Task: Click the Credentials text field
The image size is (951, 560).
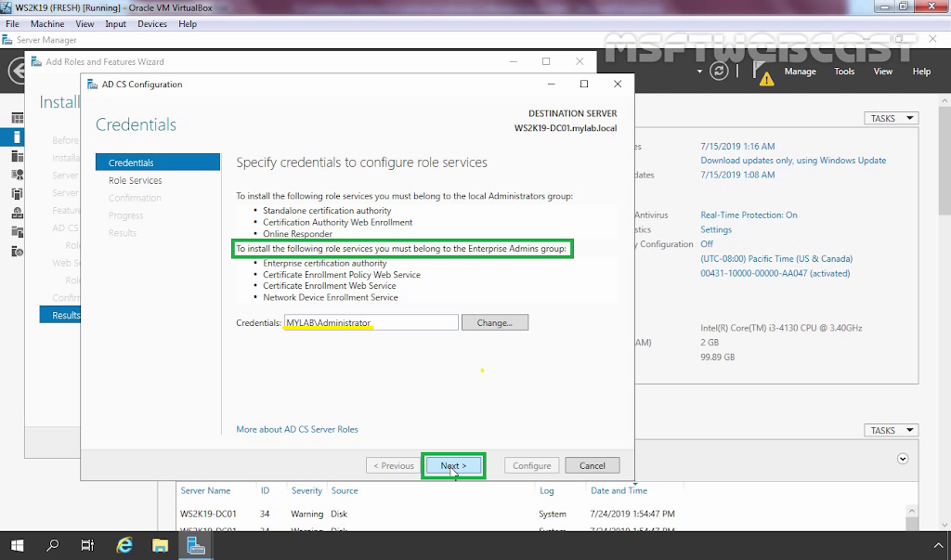Action: click(371, 322)
